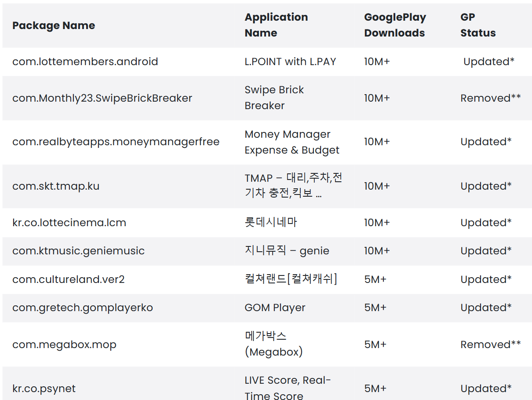Click the GooglePlay Downloads column header

(394, 25)
